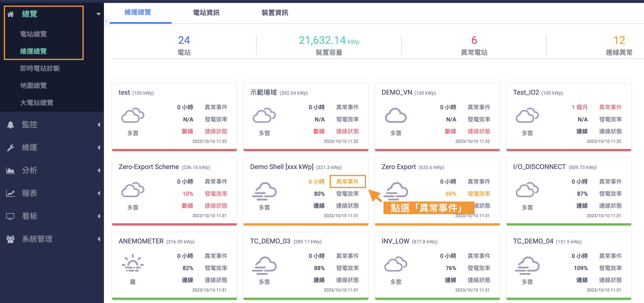The width and height of the screenshot is (644, 303).
Task: Expand the 系統管理 sidebar section arrow
Action: point(99,239)
